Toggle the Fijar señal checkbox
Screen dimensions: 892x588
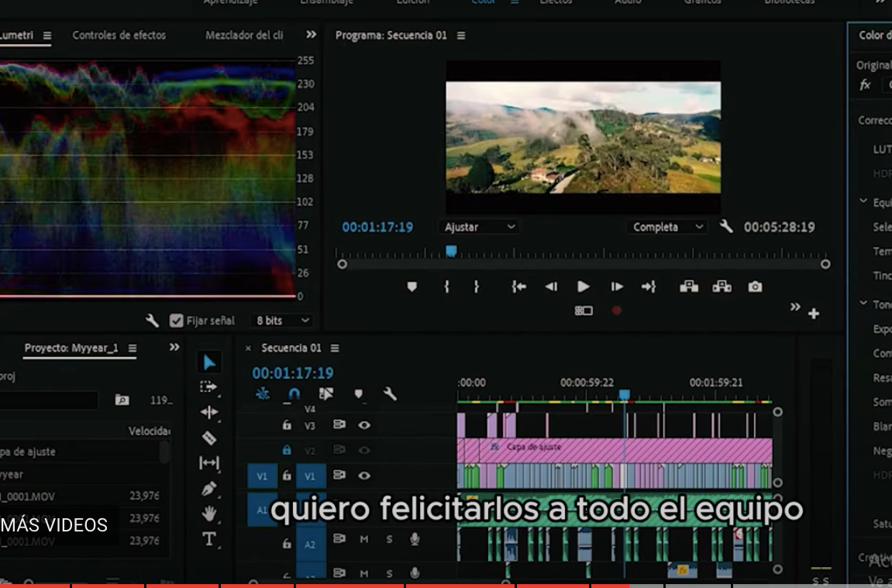[x=177, y=321]
